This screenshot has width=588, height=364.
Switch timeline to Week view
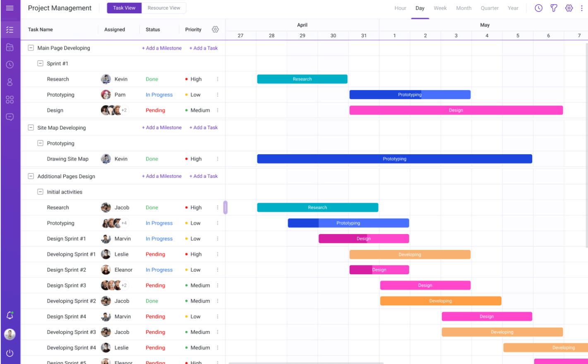(x=440, y=8)
